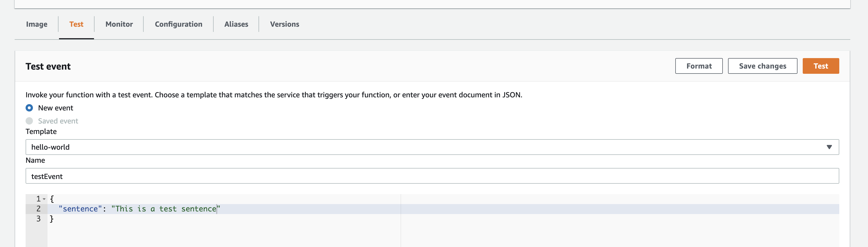Switch to the Image tab
Screen dimensions: 868x247
37,24
